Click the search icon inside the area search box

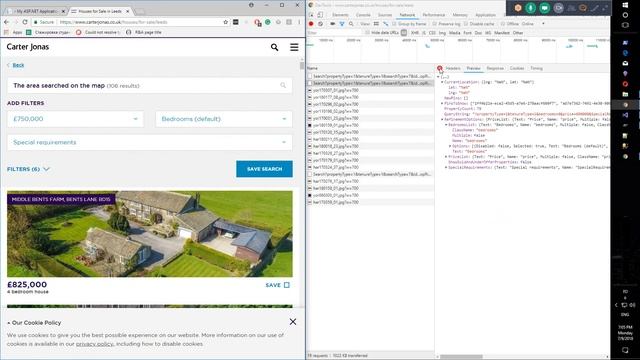click(283, 85)
